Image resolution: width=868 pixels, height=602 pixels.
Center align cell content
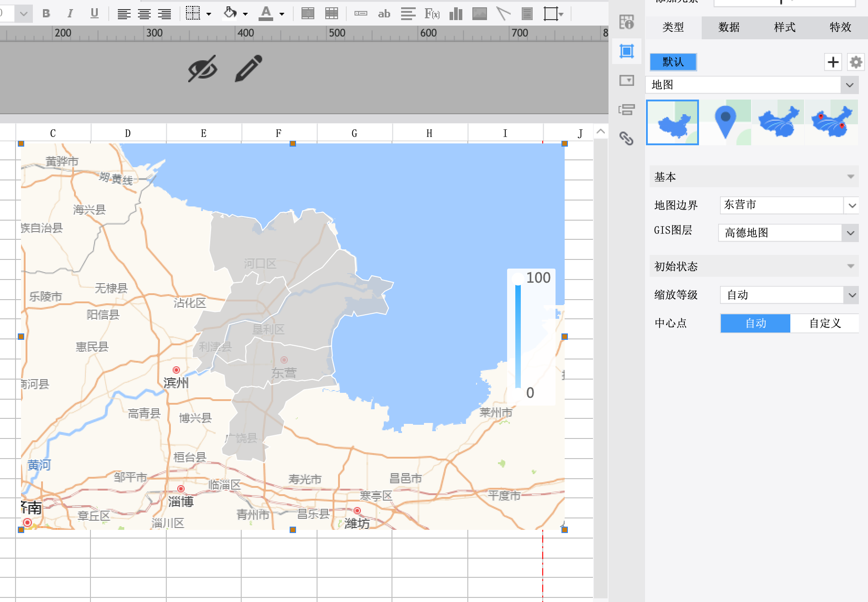coord(144,14)
